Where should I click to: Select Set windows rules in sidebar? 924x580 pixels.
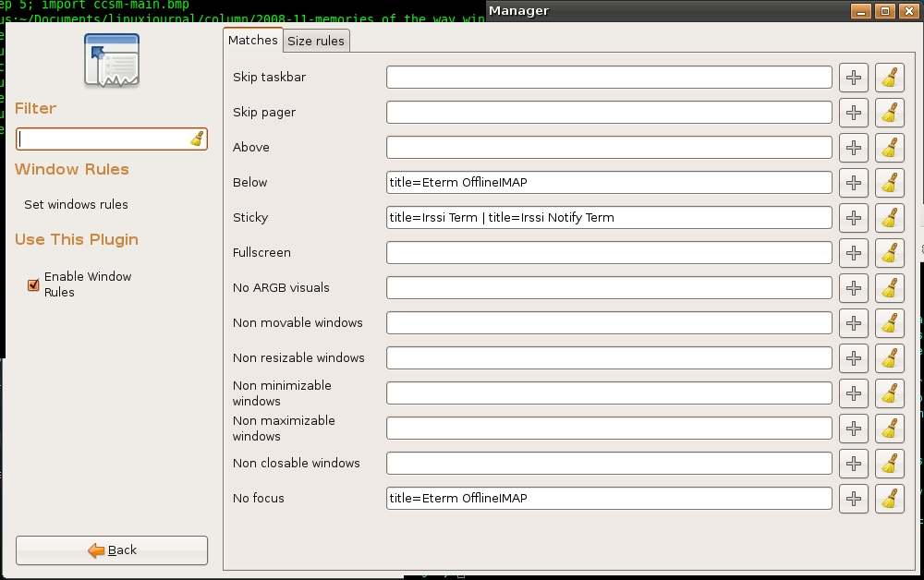pos(76,205)
